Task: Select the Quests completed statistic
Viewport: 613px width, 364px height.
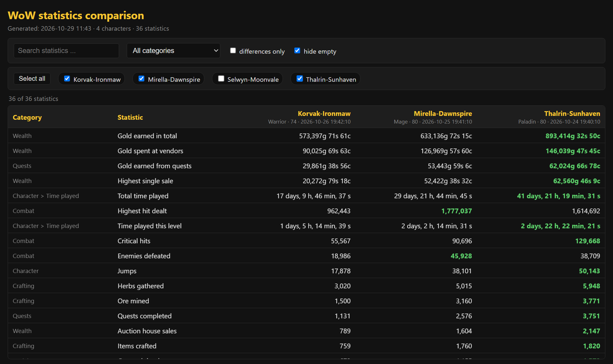Action: tap(145, 316)
